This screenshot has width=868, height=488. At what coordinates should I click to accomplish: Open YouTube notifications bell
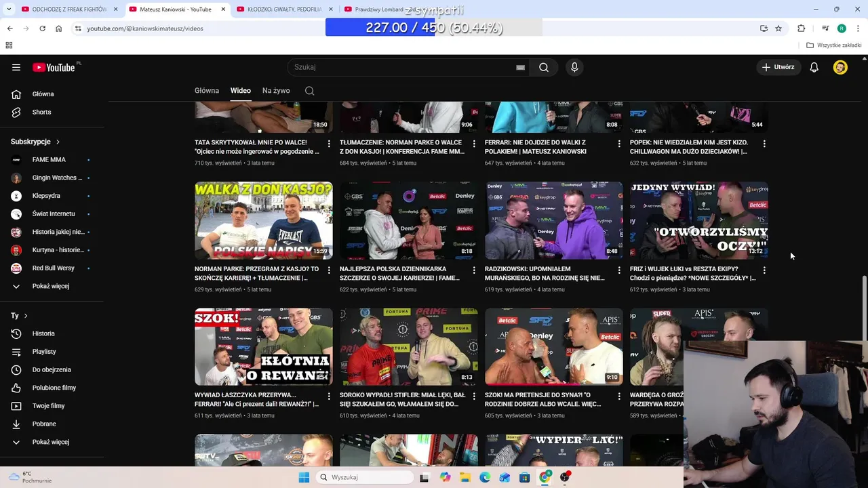click(814, 67)
